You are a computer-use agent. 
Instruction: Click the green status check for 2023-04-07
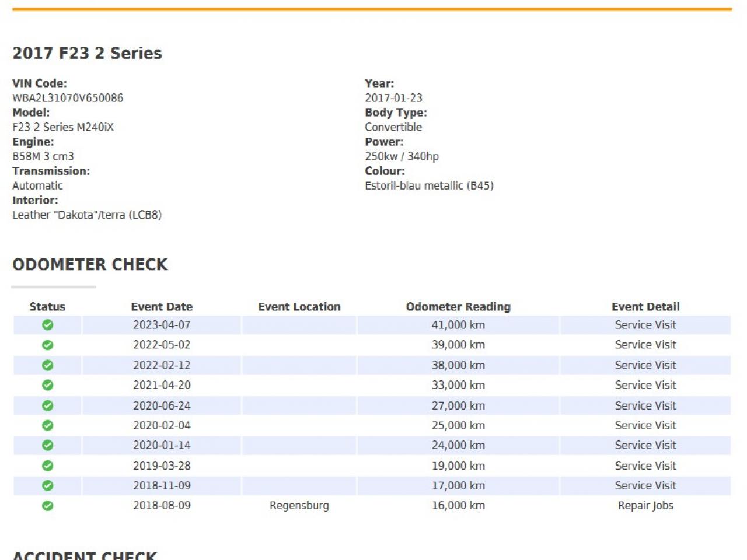(x=48, y=325)
